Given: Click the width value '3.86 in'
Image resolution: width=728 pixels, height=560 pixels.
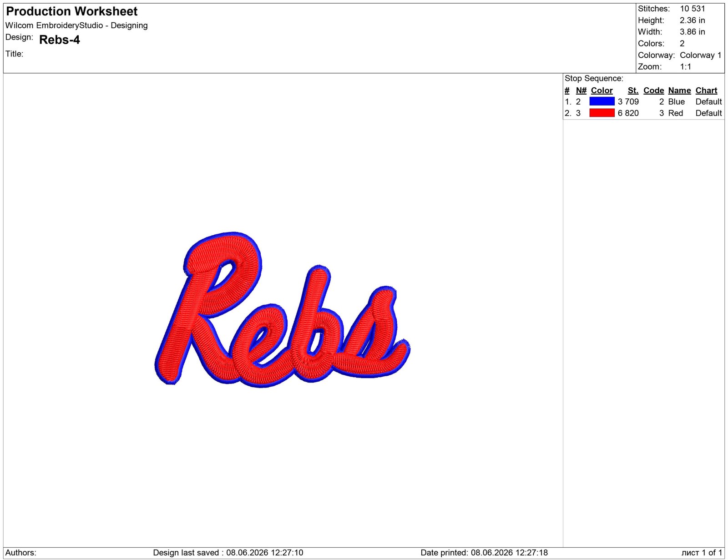Looking at the screenshot, I should tap(692, 32).
